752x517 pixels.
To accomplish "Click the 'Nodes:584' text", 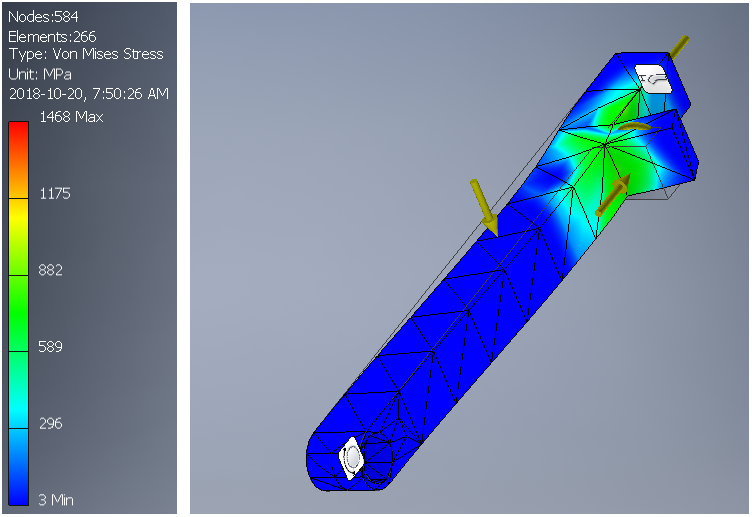I will [x=43, y=17].
